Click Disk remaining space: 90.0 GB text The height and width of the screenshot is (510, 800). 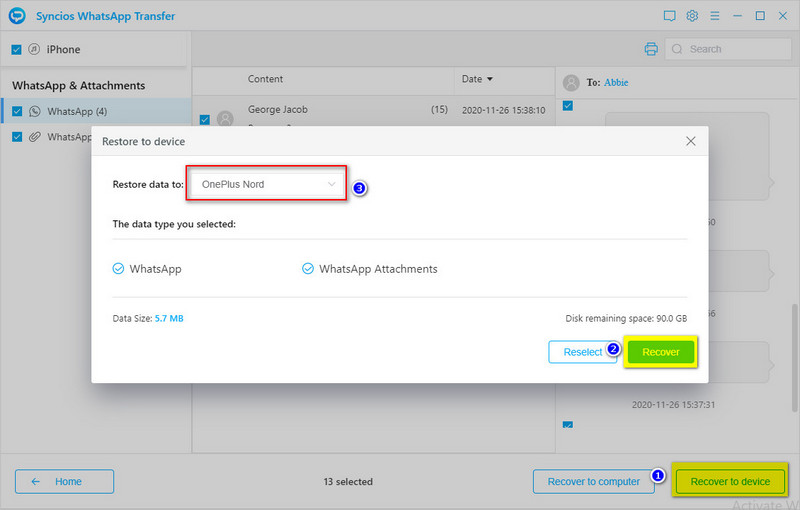tap(626, 318)
